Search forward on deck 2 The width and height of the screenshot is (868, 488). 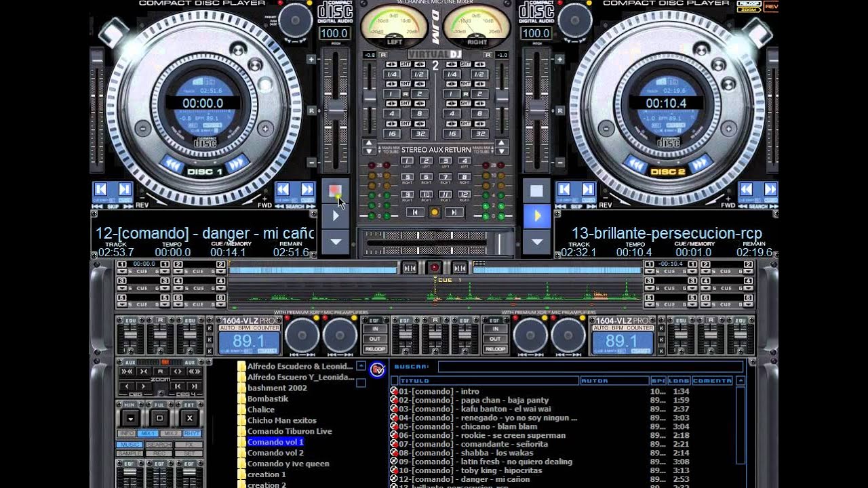pyautogui.click(x=770, y=189)
